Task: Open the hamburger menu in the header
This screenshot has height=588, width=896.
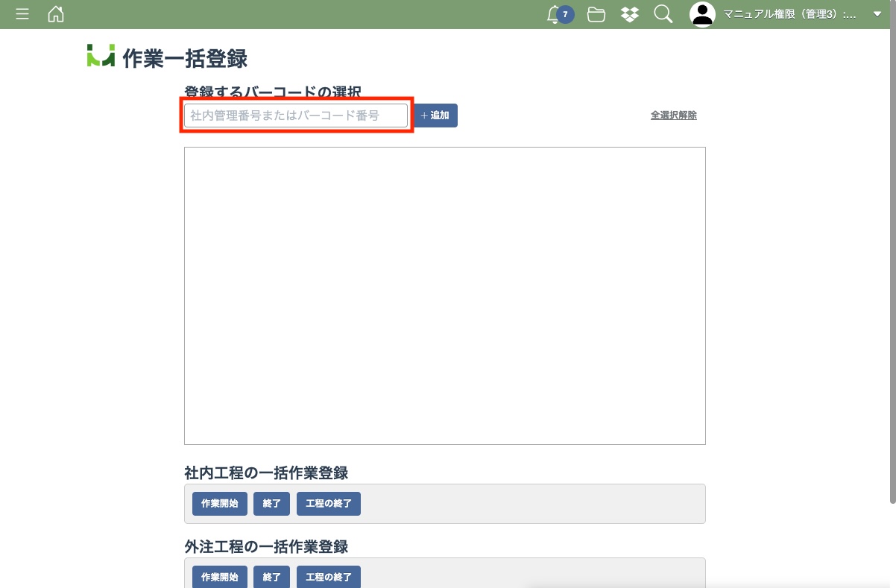Action: 22,14
